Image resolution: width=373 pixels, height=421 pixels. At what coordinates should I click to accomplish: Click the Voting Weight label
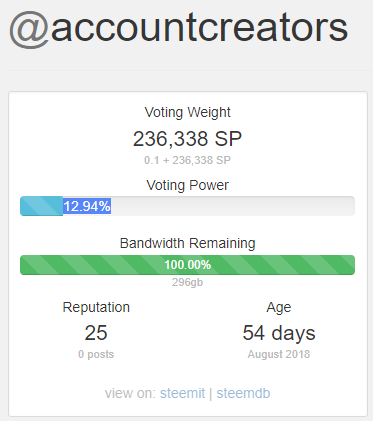click(187, 112)
